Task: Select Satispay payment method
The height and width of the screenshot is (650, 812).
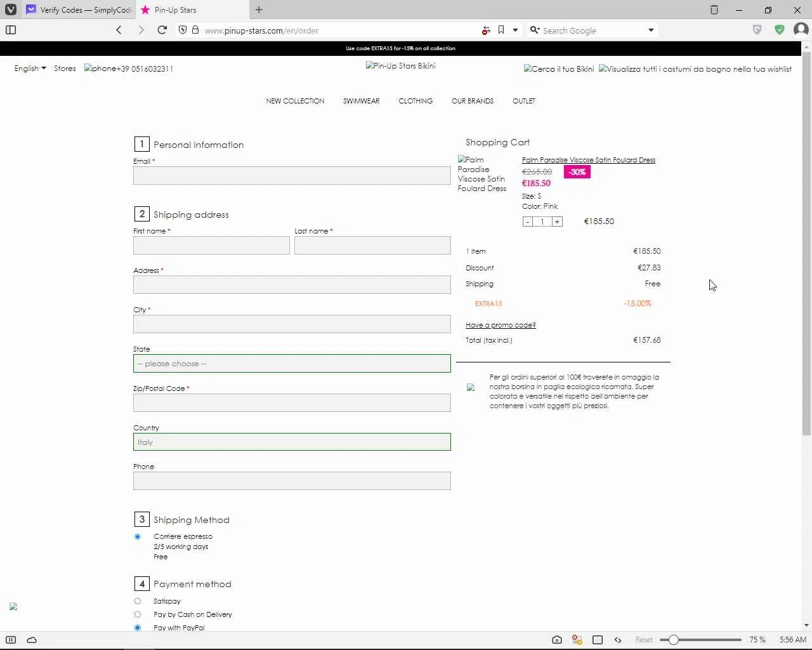Action: 138,601
